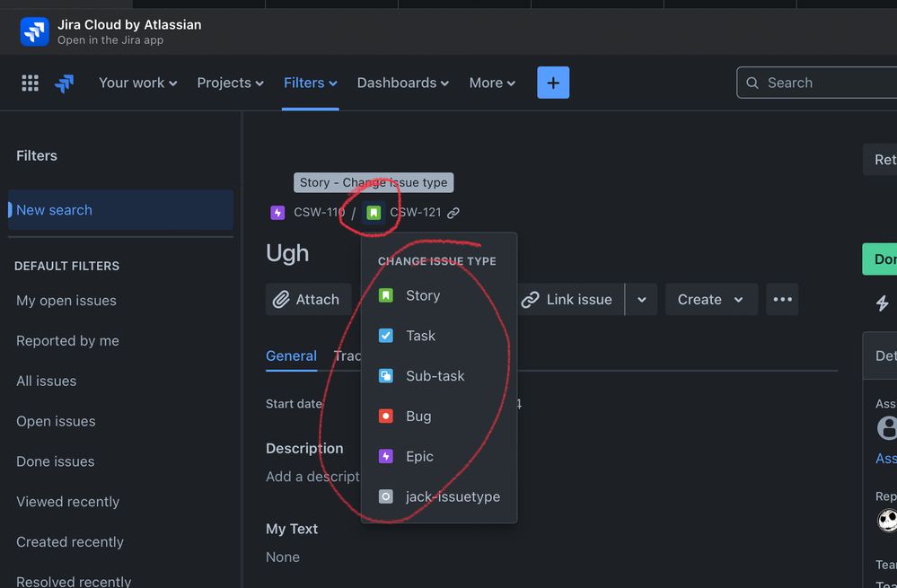Screen dimensions: 897x588
Task: Copy link icon next to CSW-121
Action: (453, 213)
